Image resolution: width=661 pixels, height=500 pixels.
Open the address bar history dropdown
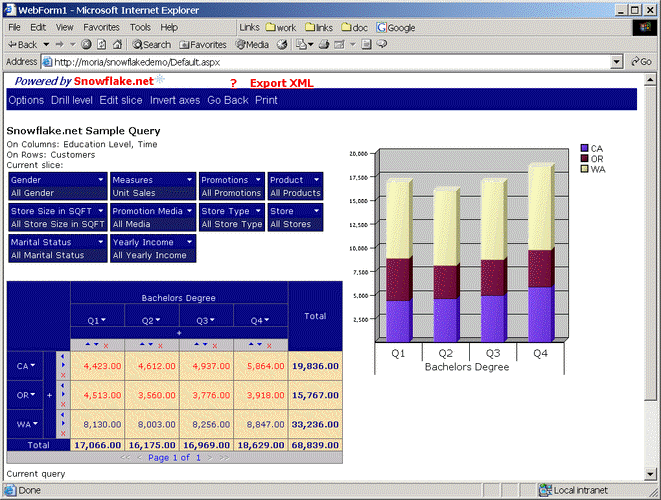[x=617, y=62]
